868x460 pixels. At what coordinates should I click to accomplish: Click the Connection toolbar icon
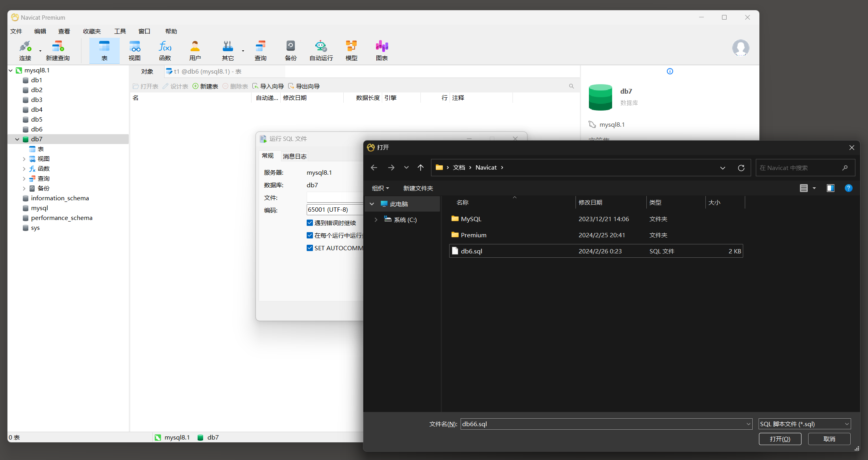point(25,50)
